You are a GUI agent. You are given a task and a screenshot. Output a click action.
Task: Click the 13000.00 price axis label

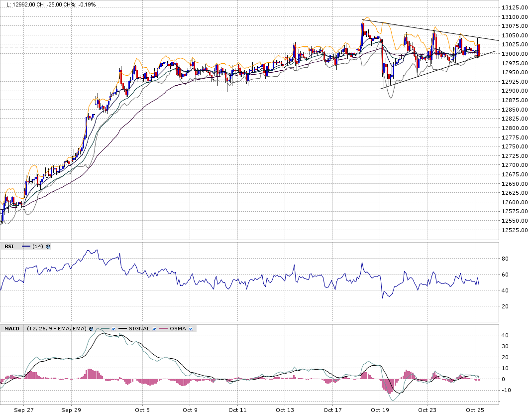[x=515, y=54]
